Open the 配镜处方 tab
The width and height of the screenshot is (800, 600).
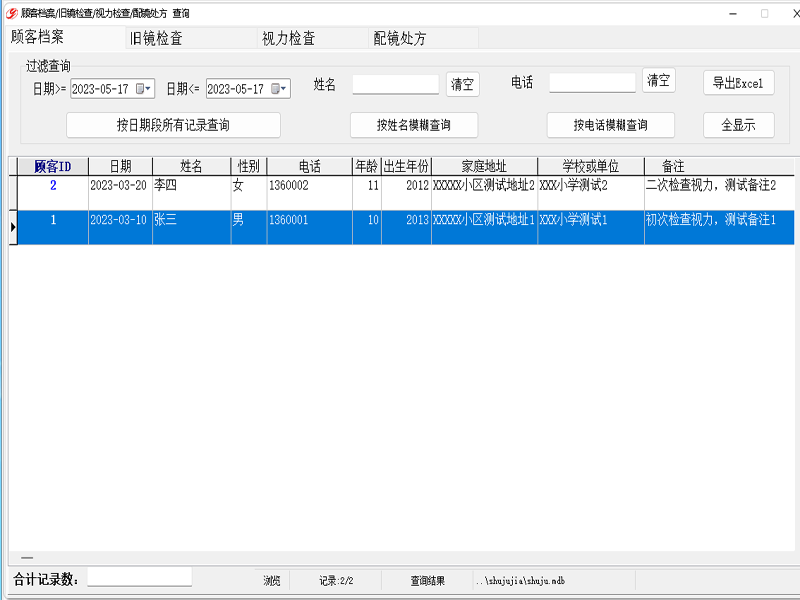(423, 38)
